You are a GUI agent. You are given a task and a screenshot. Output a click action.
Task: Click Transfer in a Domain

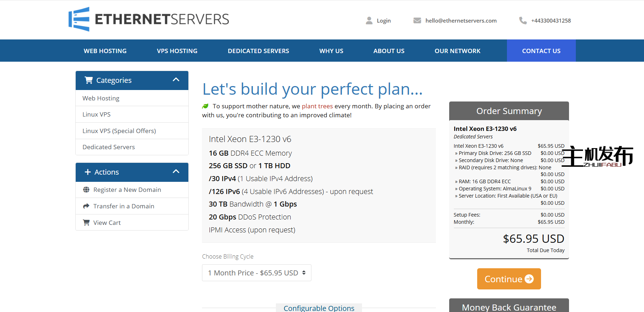click(x=132, y=206)
